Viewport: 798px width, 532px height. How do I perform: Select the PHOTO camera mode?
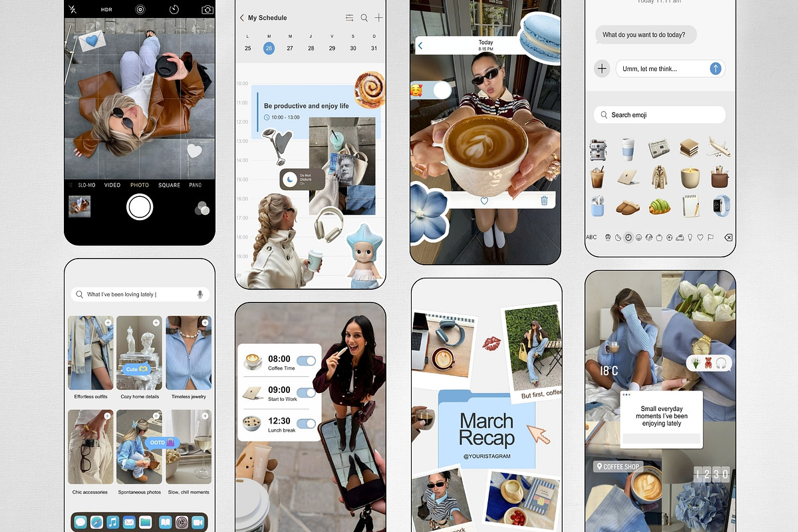140,185
